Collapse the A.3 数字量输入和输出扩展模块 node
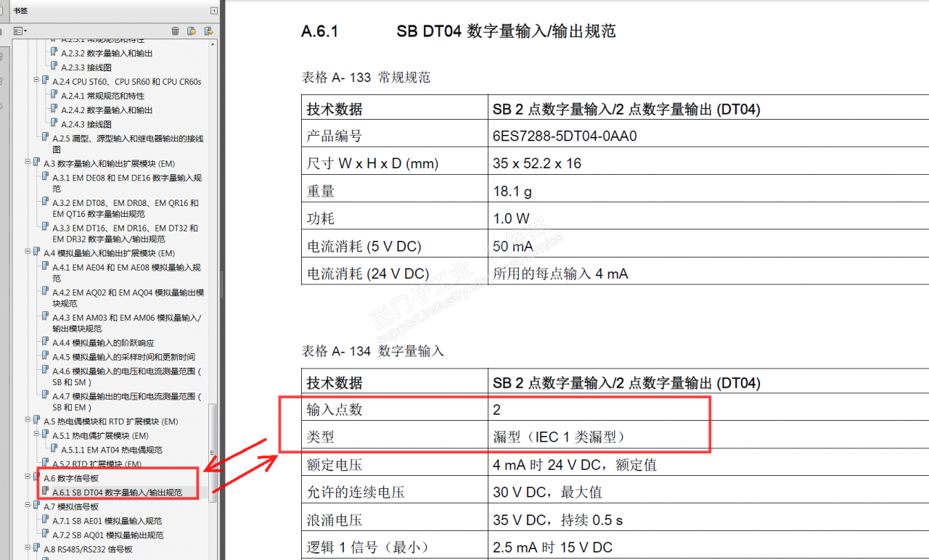The image size is (929, 560). tap(28, 162)
